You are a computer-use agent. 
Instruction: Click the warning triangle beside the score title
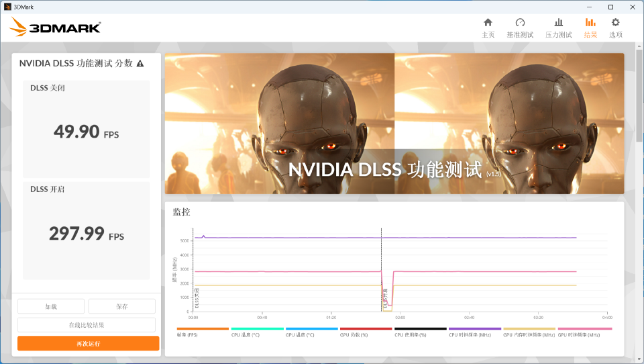140,63
